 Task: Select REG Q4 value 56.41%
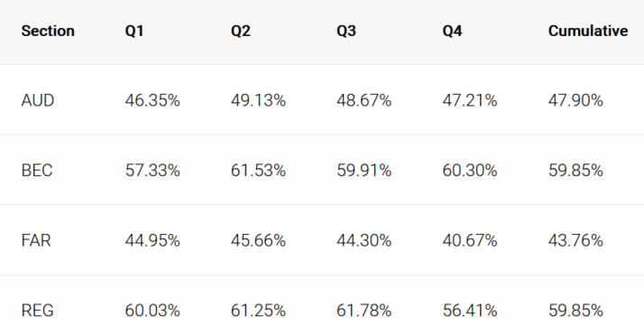[469, 310]
